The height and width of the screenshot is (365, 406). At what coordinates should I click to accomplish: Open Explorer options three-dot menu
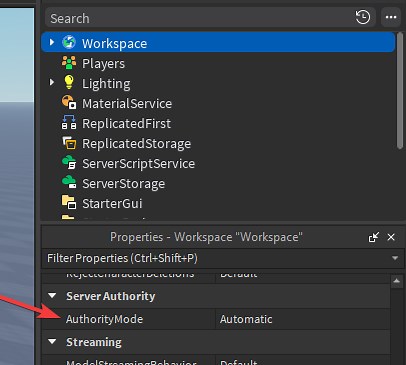[391, 17]
